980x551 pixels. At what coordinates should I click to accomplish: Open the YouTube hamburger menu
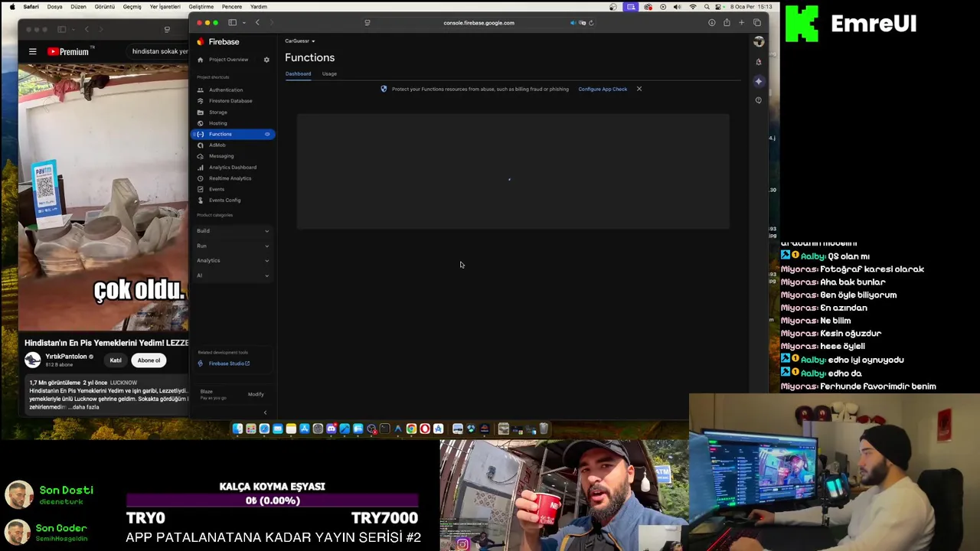pos(32,51)
